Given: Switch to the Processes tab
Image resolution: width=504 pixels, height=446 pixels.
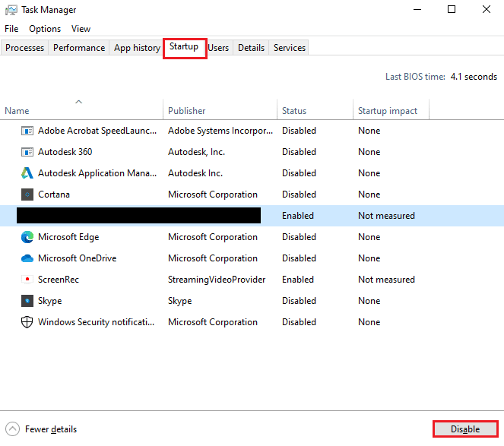Looking at the screenshot, I should 25,48.
